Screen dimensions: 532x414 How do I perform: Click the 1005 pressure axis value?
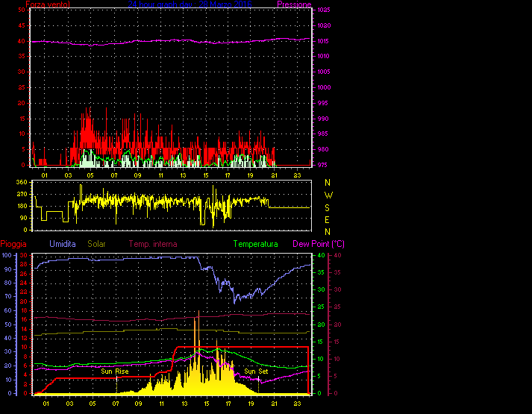324,72
